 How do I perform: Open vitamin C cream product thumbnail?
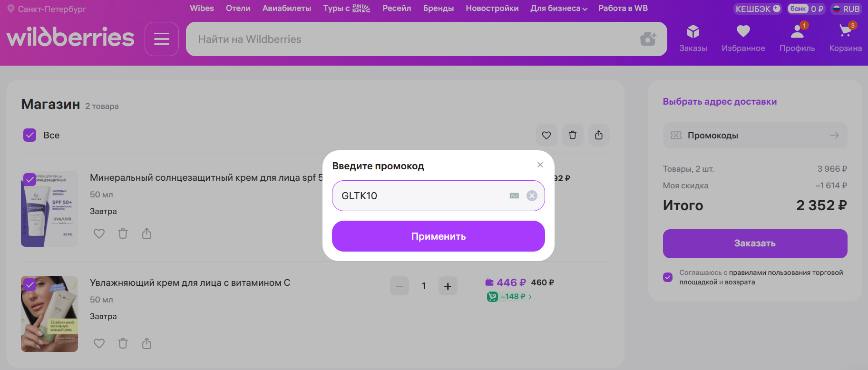(x=49, y=314)
